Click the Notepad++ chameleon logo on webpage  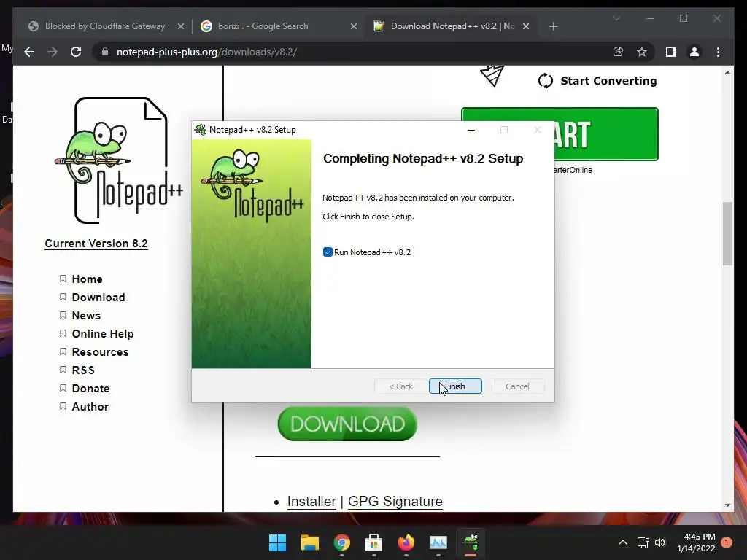point(119,160)
